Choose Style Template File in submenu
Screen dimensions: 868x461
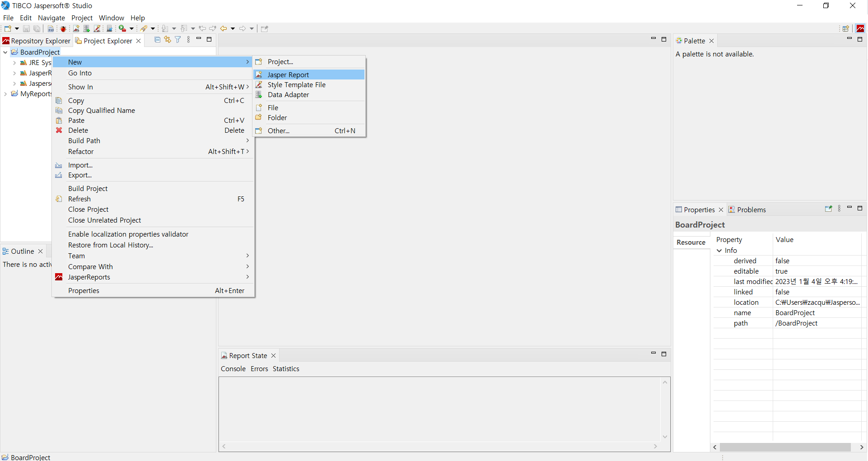(309, 85)
